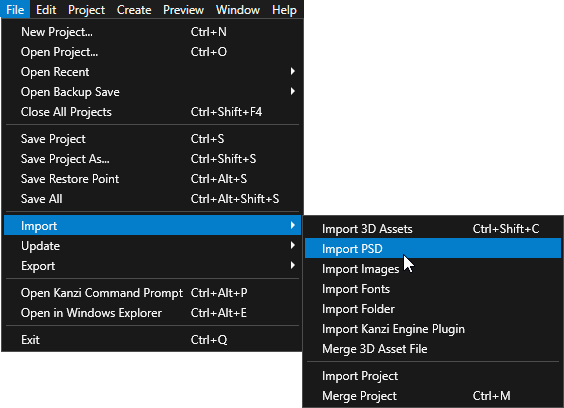564x408 pixels.
Task: Click Merge Project entry
Action: pos(433,396)
